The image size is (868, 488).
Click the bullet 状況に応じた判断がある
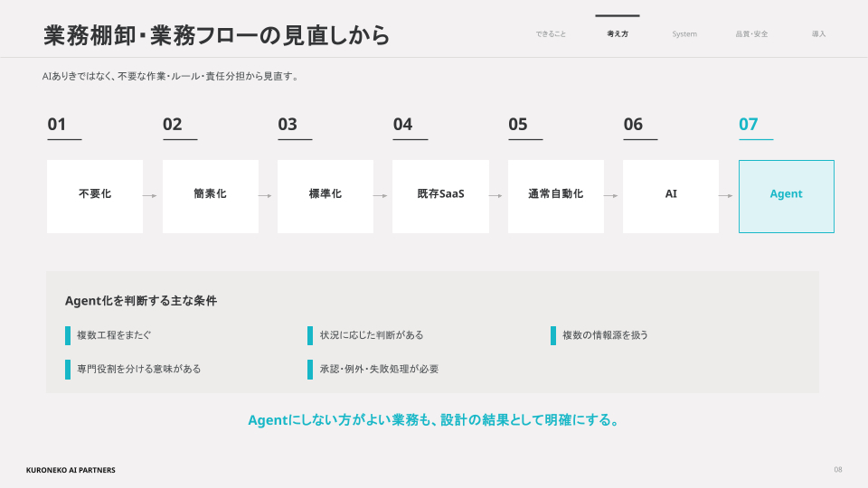point(372,335)
